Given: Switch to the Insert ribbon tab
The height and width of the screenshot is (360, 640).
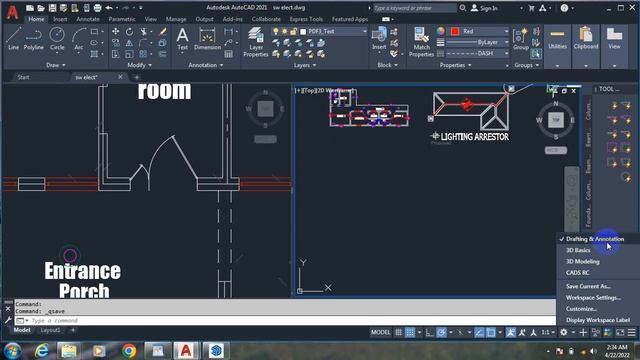Looking at the screenshot, I should coord(60,19).
